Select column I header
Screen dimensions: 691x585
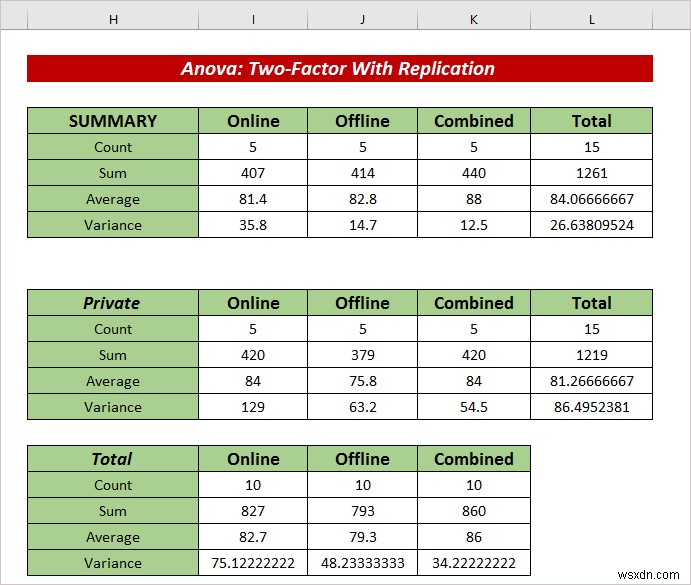(x=253, y=20)
